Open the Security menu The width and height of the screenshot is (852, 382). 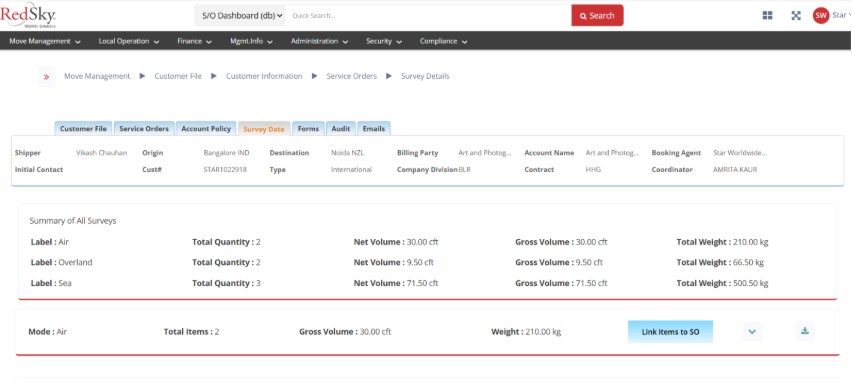(x=384, y=41)
